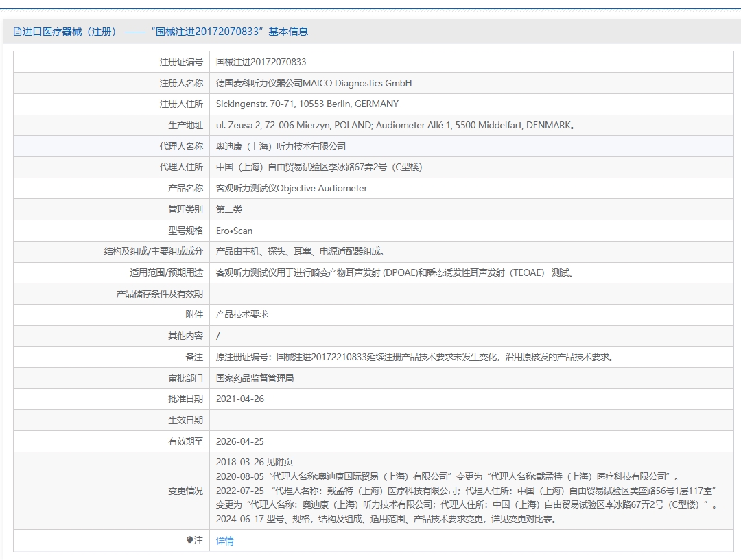This screenshot has height=560, width=741.
Task: Click the 生效日期 label cell
Action: pos(112,420)
